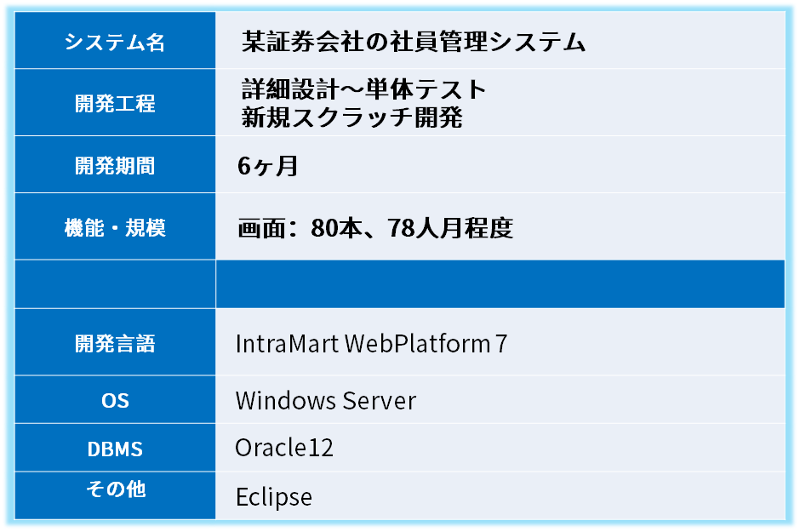This screenshot has width=800, height=532.
Task: Click the 機能・規模 label cell
Action: (x=115, y=227)
